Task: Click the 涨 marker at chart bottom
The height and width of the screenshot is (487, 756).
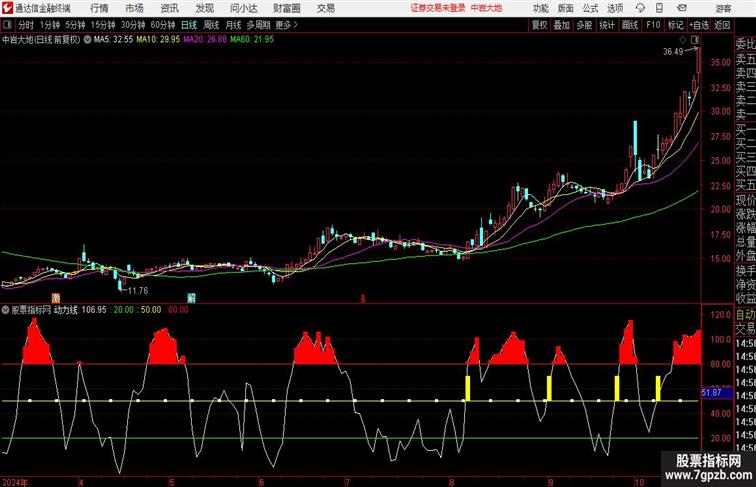Action: click(x=56, y=298)
